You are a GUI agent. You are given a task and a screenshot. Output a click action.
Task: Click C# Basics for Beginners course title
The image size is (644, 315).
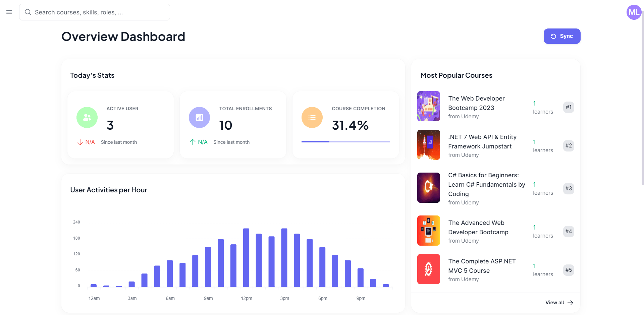pos(487,184)
